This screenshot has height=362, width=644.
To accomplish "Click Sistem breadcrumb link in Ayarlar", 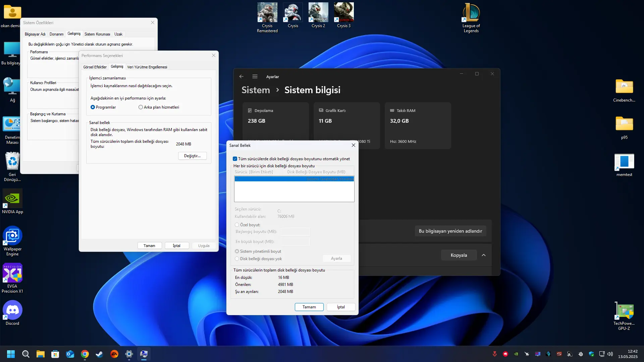I will pyautogui.click(x=256, y=90).
